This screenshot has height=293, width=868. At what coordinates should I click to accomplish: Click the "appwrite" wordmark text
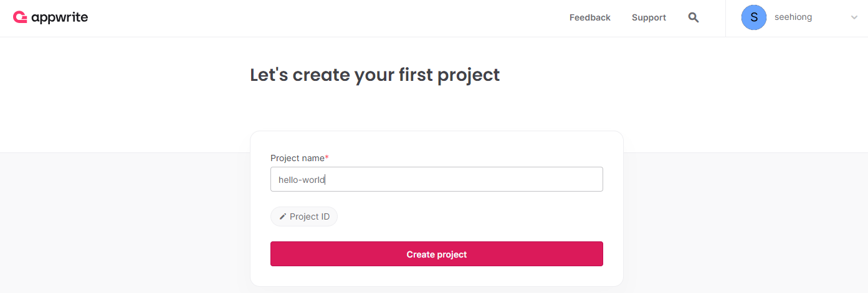(60, 17)
